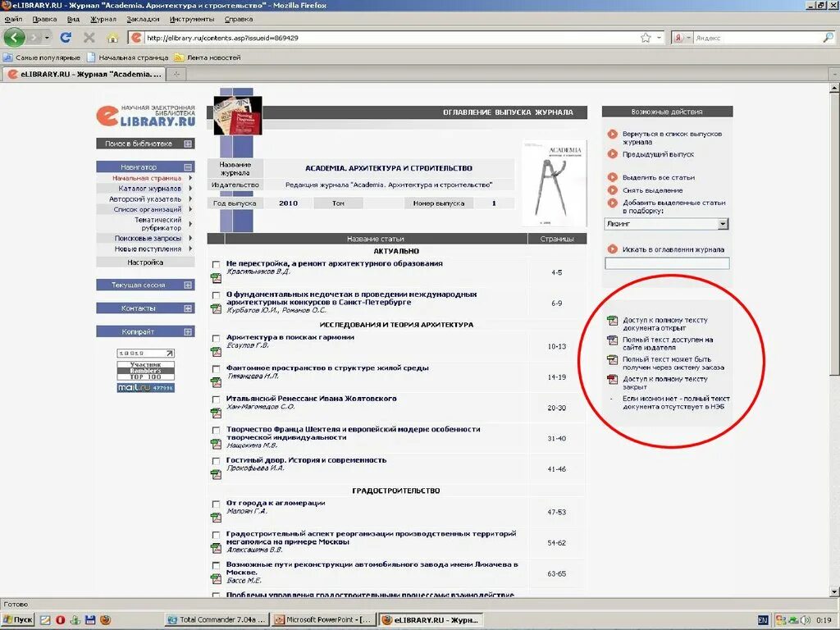Open full-text icon for Бассе М.Е. article

(216, 578)
